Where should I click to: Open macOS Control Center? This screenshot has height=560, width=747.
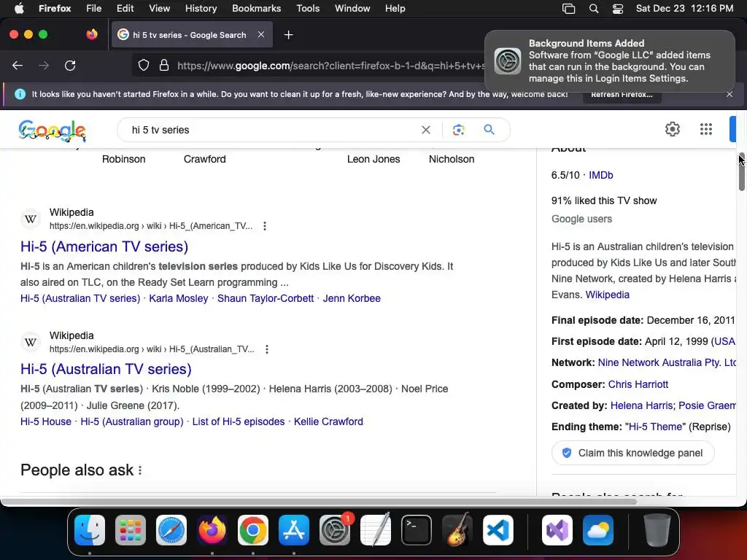[617, 9]
